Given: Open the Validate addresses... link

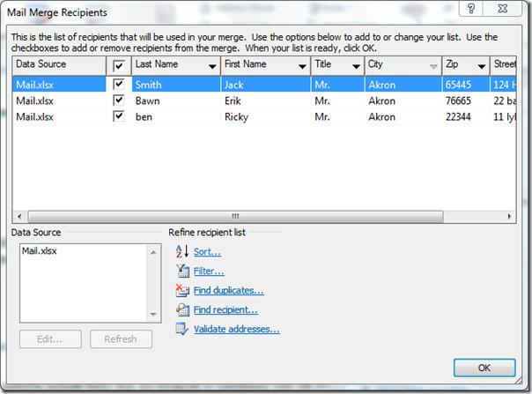Looking at the screenshot, I should [237, 329].
